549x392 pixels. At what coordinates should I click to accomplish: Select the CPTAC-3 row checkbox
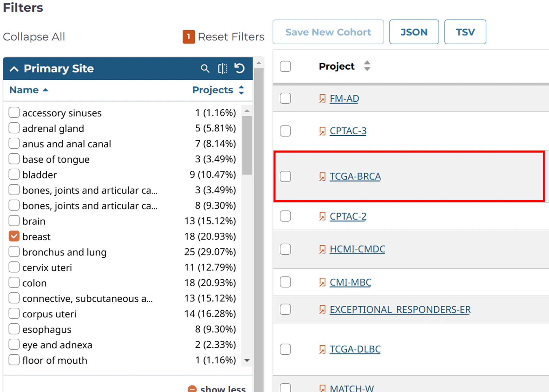[x=285, y=131]
